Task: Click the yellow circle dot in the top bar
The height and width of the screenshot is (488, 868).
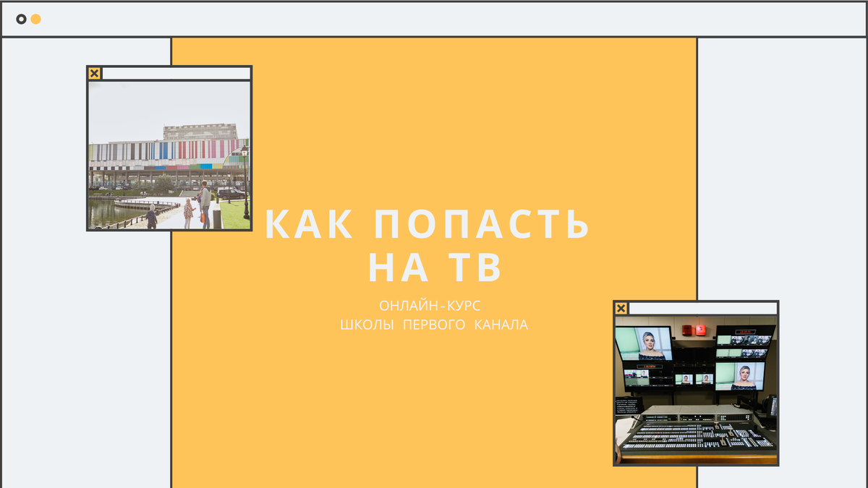Action: click(35, 19)
